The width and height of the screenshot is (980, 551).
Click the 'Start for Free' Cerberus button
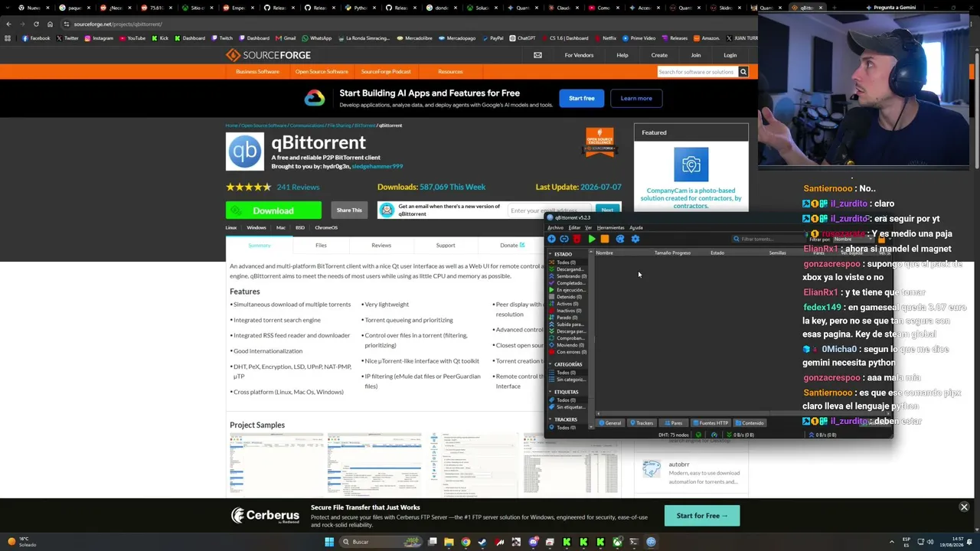pos(702,516)
